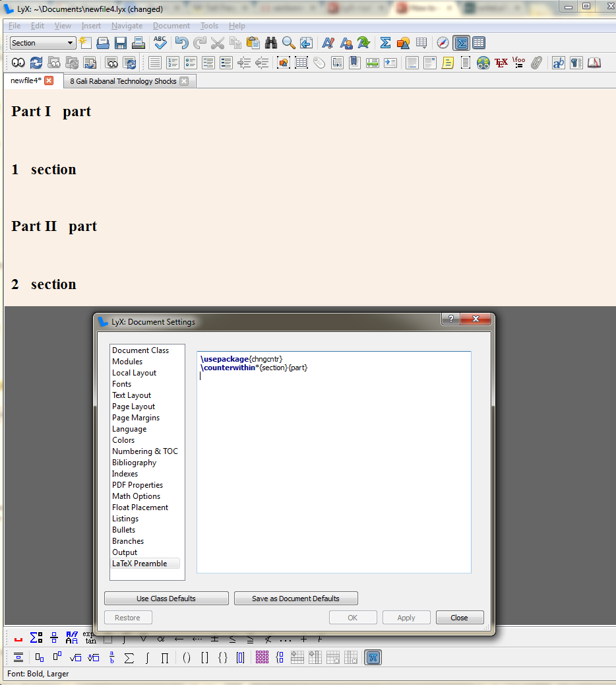The image size is (616, 685).
Task: Toggle the table toolbar button
Action: 479,43
